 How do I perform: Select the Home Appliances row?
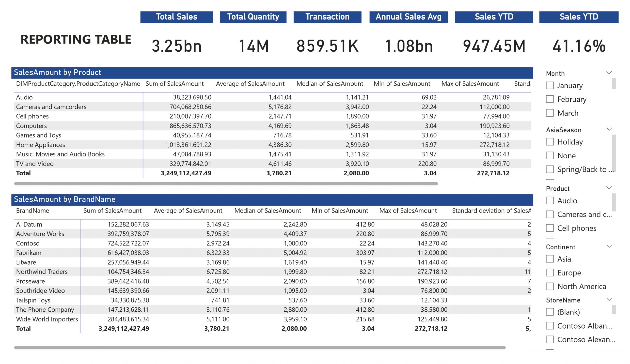click(x=41, y=145)
